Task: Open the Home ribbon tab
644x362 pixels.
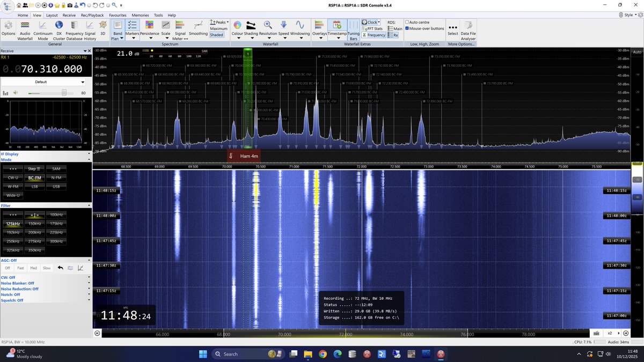Action: coord(23,16)
